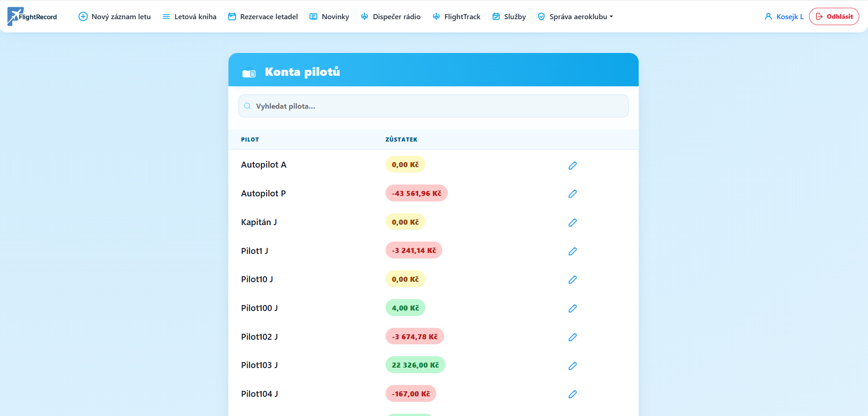
Task: Edit the Pilot1 J account
Action: [572, 251]
